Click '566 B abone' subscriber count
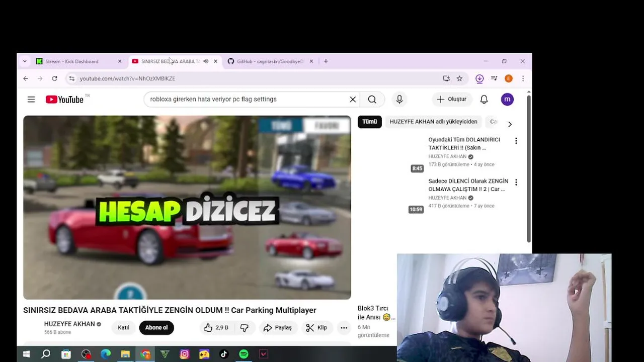Image resolution: width=644 pixels, height=362 pixels. point(57,332)
